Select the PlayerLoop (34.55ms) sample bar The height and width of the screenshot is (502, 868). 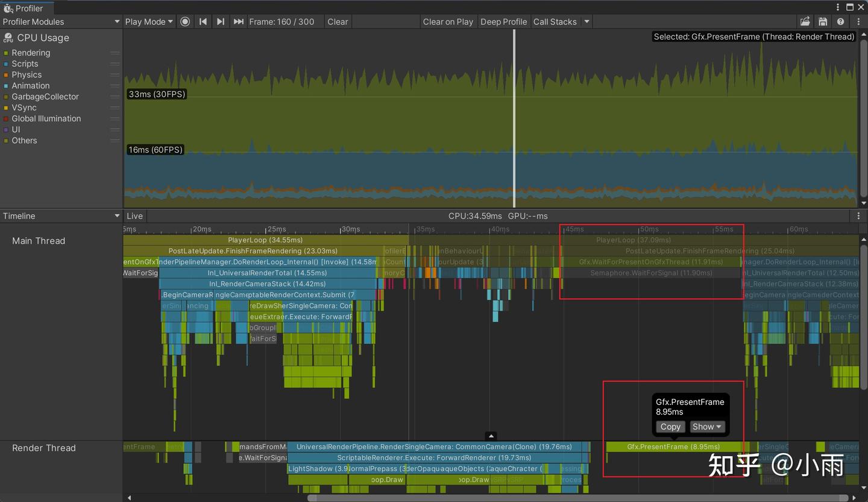pos(266,240)
